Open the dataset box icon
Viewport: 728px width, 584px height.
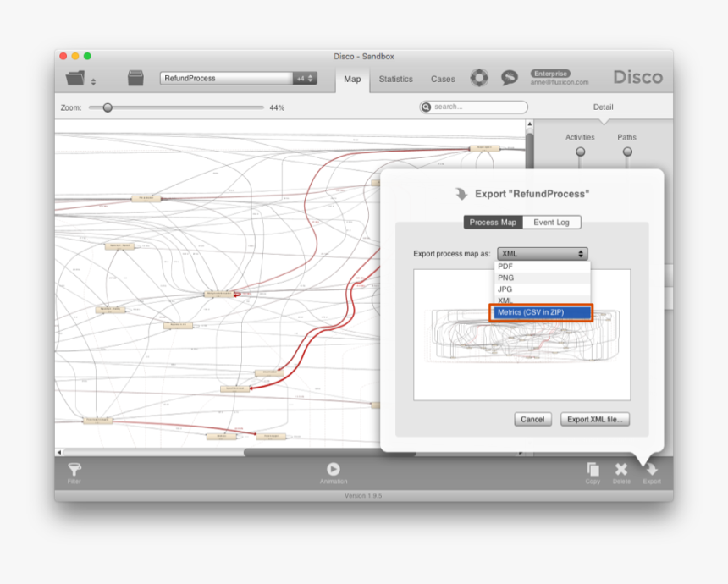pos(135,78)
